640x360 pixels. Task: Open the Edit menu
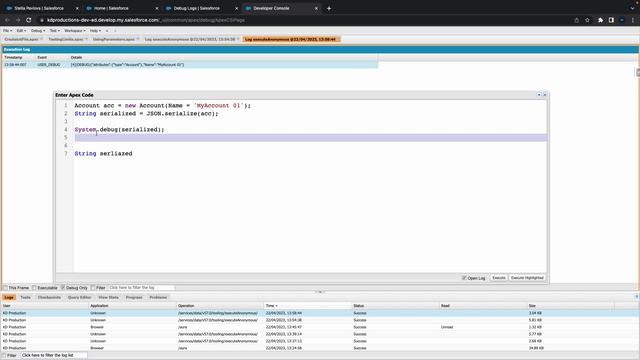(x=21, y=31)
